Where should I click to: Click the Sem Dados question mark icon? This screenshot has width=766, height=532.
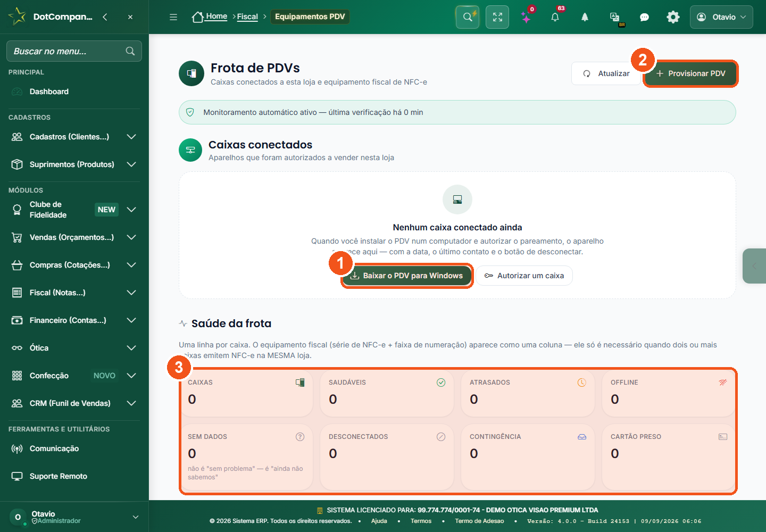click(x=300, y=437)
